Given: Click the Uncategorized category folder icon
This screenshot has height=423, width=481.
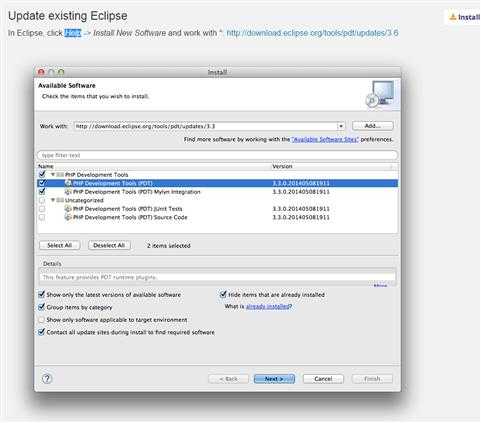Looking at the screenshot, I should tap(60, 200).
